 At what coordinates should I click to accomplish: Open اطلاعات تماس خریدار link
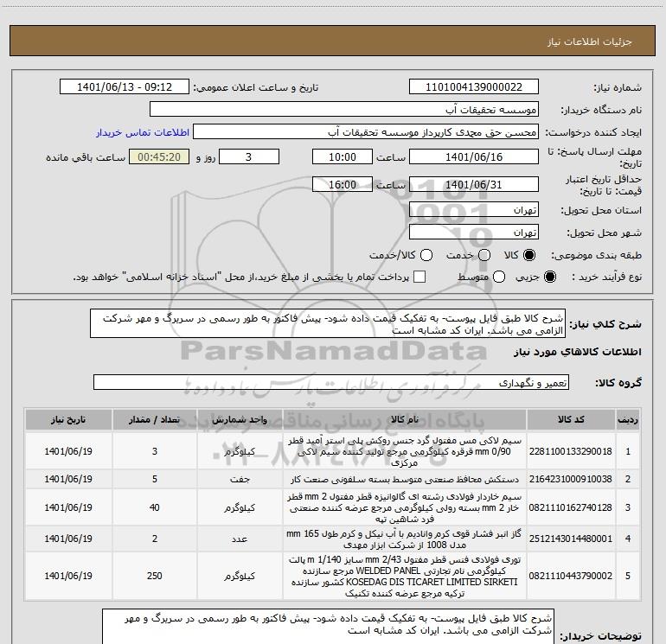click(x=143, y=132)
